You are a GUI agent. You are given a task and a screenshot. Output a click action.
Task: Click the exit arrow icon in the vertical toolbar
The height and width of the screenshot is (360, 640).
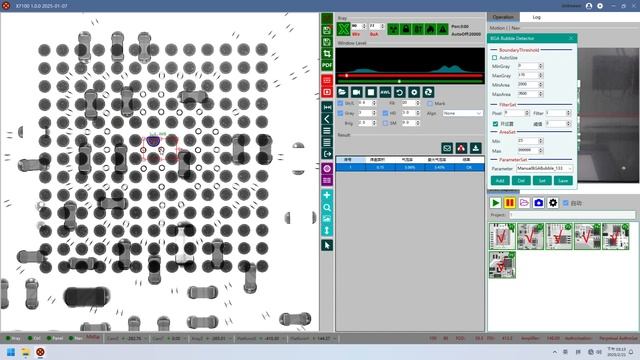327,154
